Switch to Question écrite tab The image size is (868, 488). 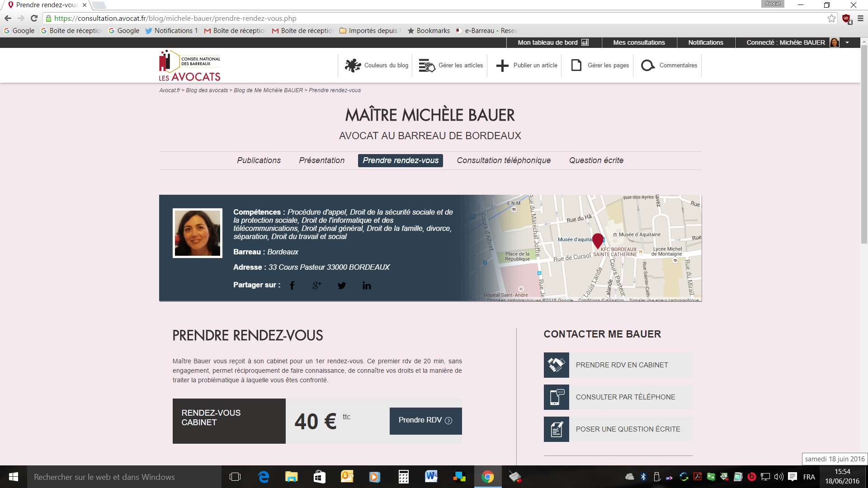596,160
